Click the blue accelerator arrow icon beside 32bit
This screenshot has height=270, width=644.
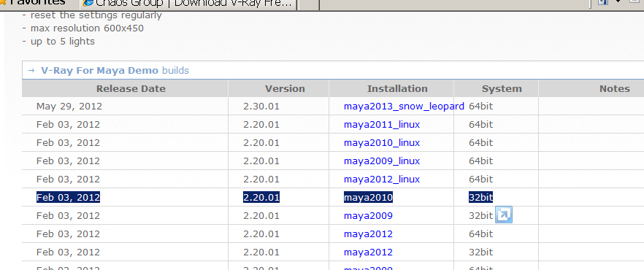[x=504, y=215]
